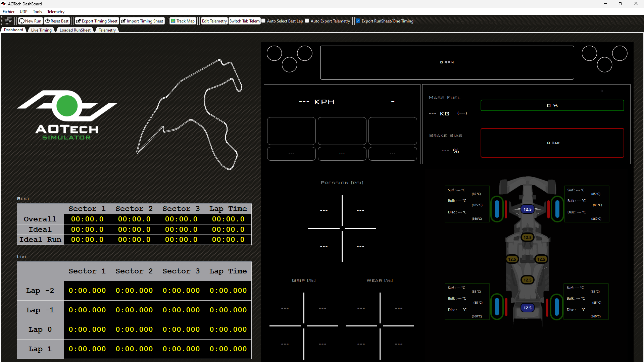Open the Loaded RunSheet tab

click(75, 30)
